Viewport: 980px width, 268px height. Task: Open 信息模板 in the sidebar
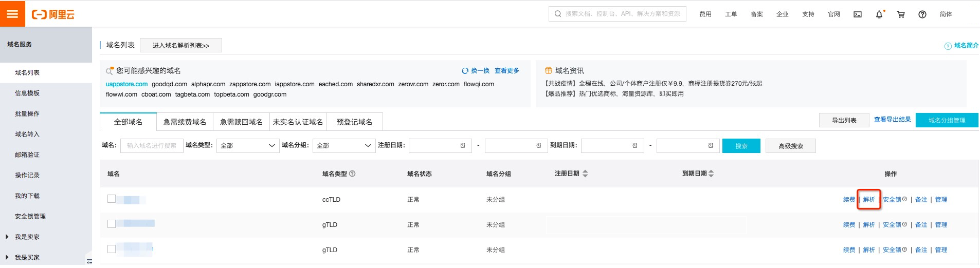[27, 93]
